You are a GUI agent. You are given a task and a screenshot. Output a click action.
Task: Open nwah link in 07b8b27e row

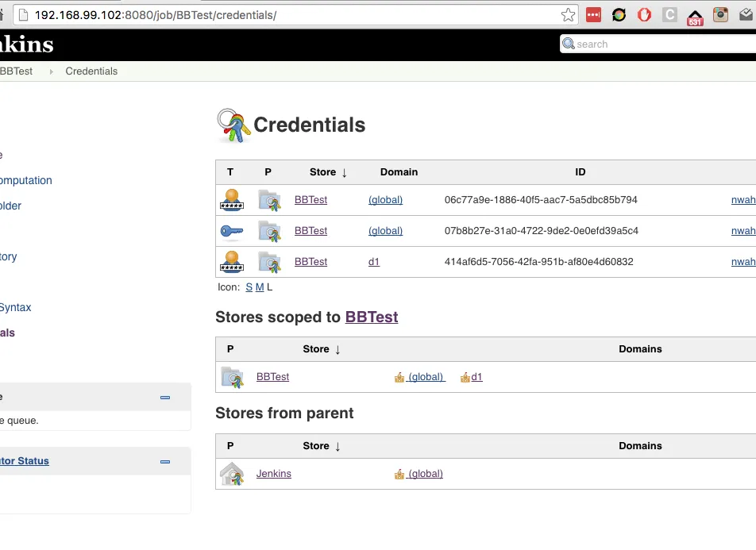(x=743, y=230)
